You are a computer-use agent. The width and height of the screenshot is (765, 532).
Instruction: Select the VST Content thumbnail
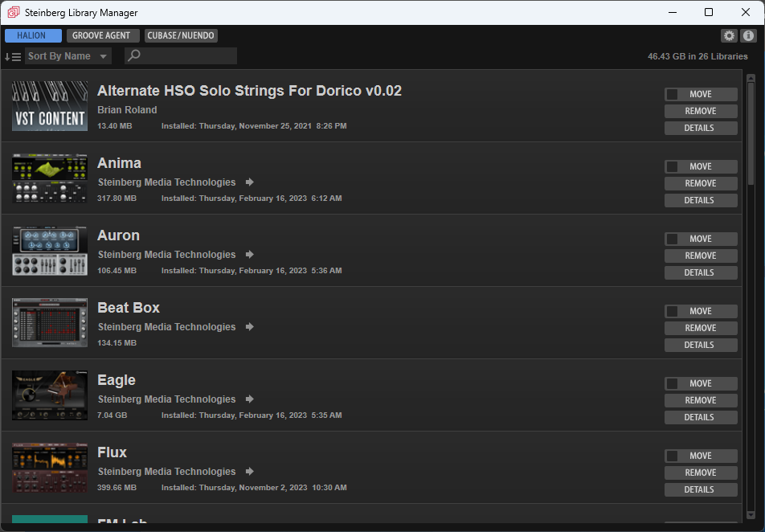point(50,106)
